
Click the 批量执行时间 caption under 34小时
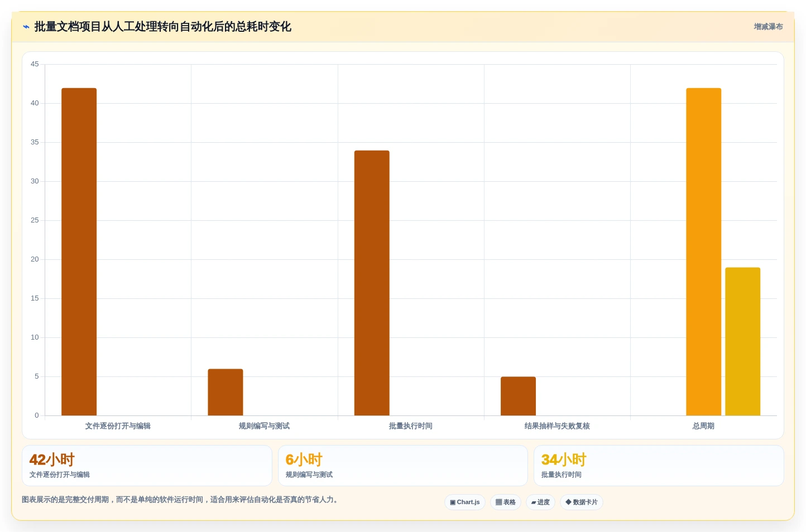pyautogui.click(x=562, y=475)
